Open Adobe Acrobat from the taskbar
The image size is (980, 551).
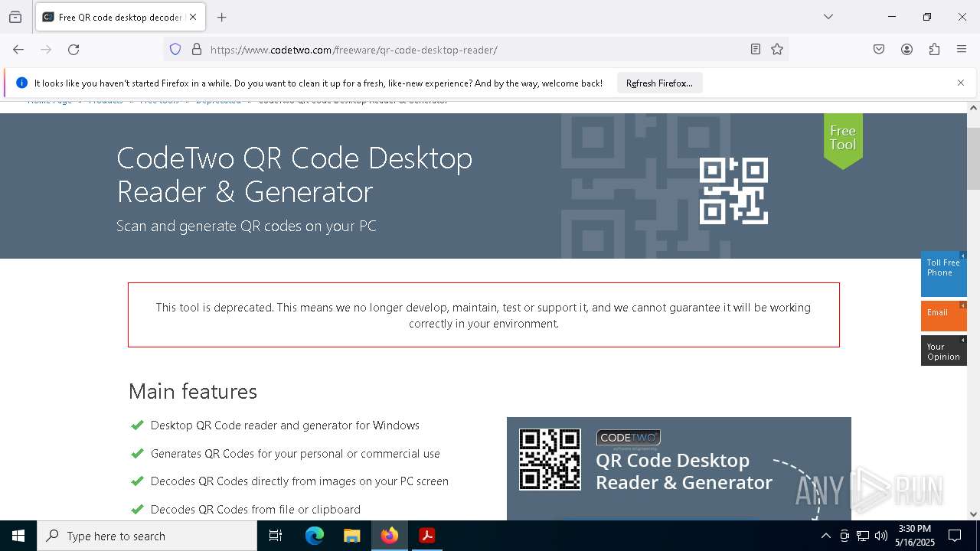point(427,536)
